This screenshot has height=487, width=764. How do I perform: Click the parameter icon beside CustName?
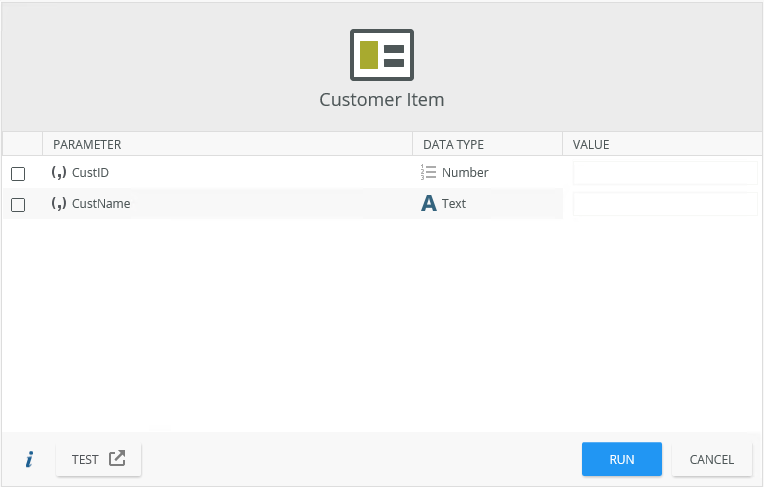tap(58, 204)
